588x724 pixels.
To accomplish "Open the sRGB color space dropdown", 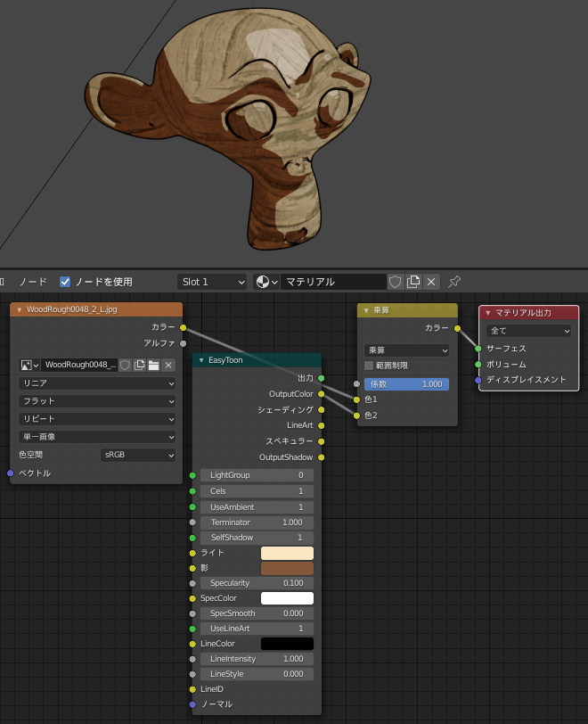I will [x=138, y=455].
